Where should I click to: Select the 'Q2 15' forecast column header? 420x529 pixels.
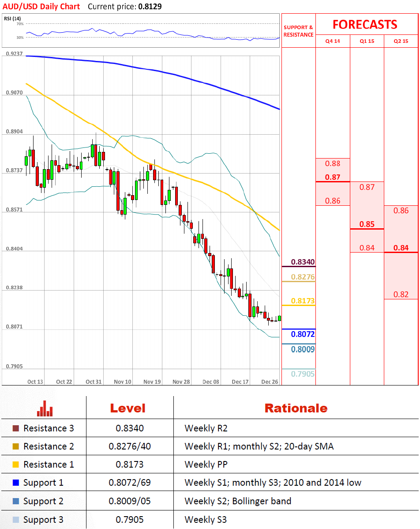pyautogui.click(x=401, y=41)
